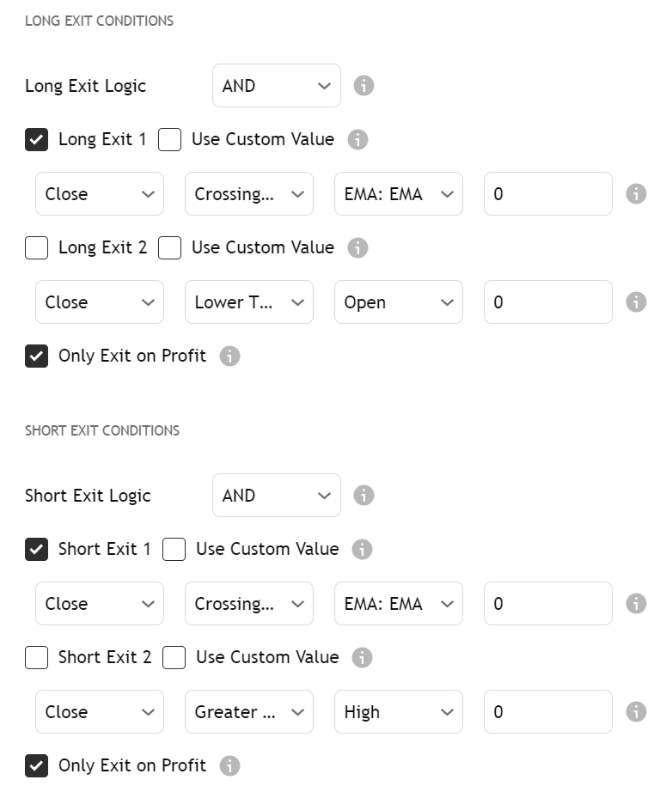This screenshot has width=672, height=792.
Task: Click the info icon ending the Short Exit 2 row
Action: 636,711
